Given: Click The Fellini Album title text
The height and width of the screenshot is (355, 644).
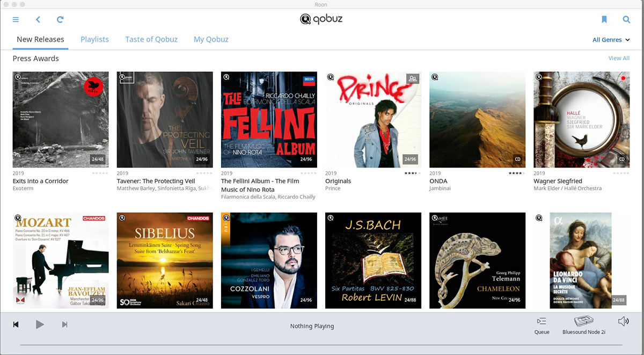Looking at the screenshot, I should pos(261,185).
